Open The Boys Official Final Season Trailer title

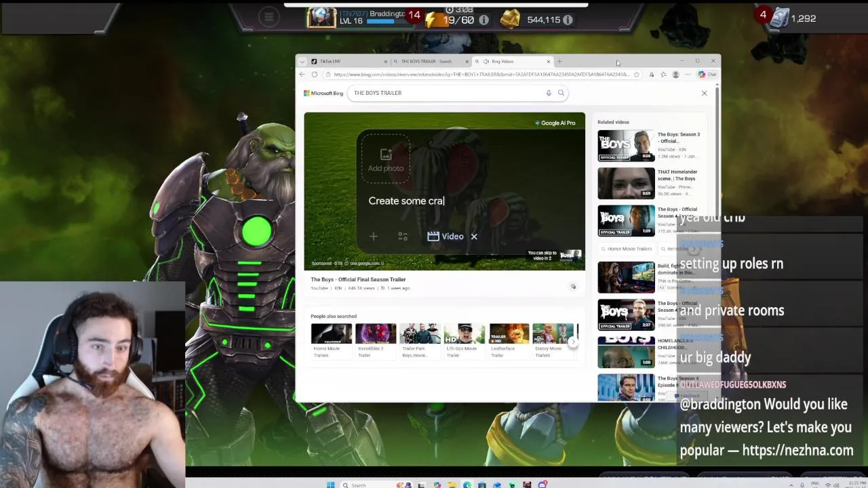pyautogui.click(x=358, y=279)
